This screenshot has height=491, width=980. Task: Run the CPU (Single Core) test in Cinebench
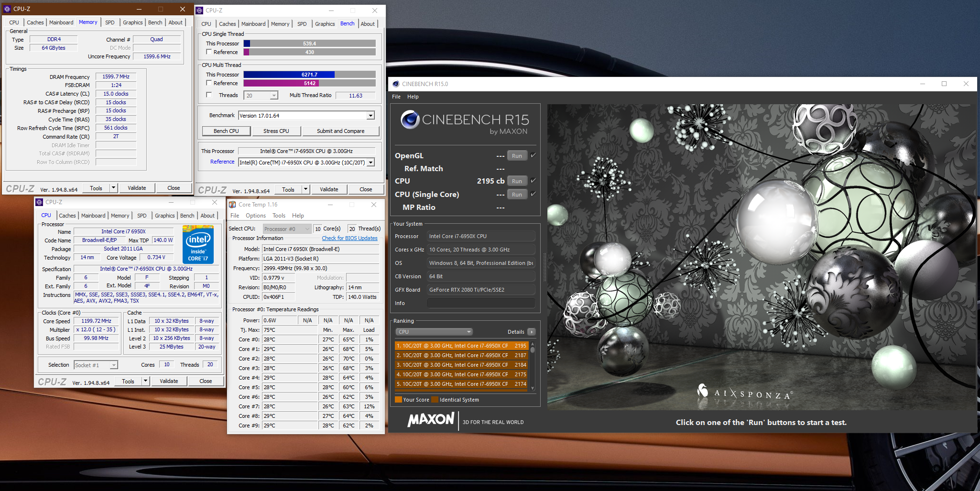(x=517, y=194)
